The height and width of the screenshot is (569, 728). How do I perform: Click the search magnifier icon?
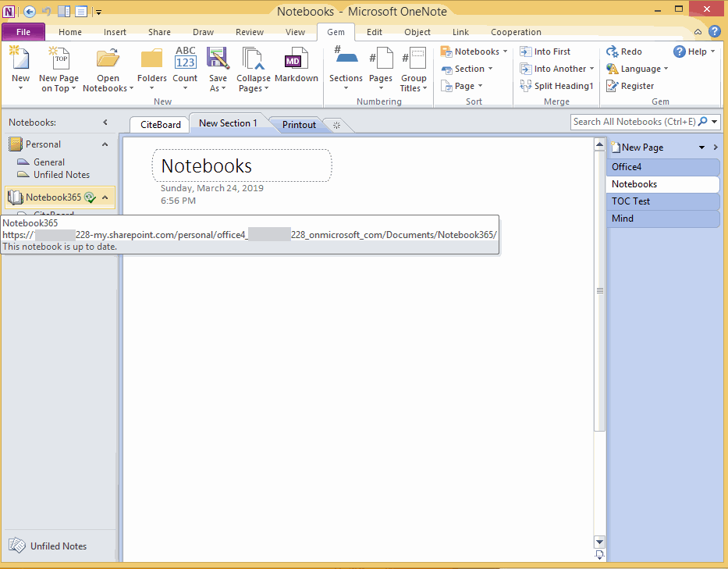click(703, 122)
